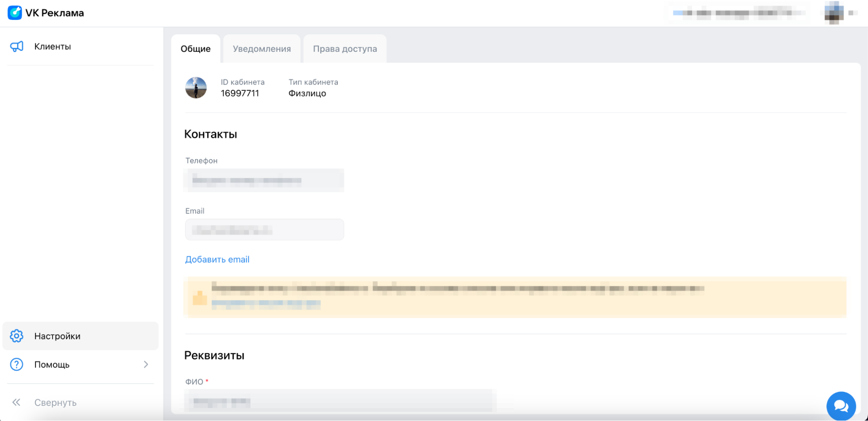Screen dimensions: 868x421
Task: Click the Свернуть double-arrow icon
Action: (17, 402)
